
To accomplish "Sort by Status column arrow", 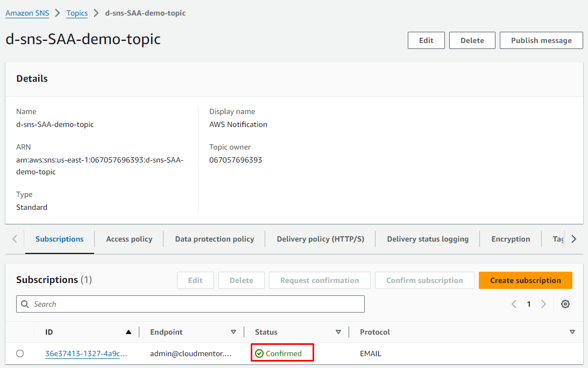I will 338,332.
